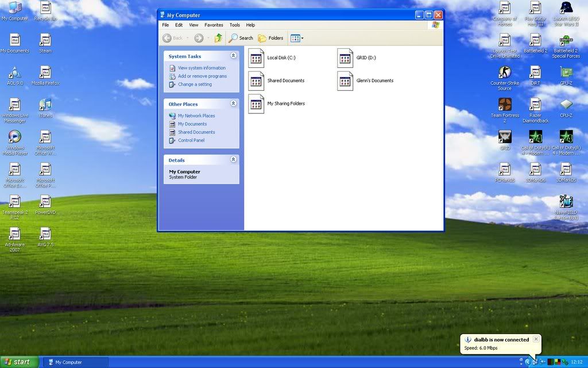Click View system information link

(202, 68)
